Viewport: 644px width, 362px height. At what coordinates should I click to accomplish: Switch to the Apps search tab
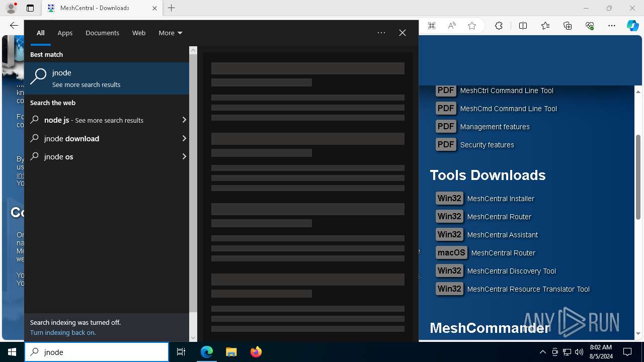[x=65, y=33]
